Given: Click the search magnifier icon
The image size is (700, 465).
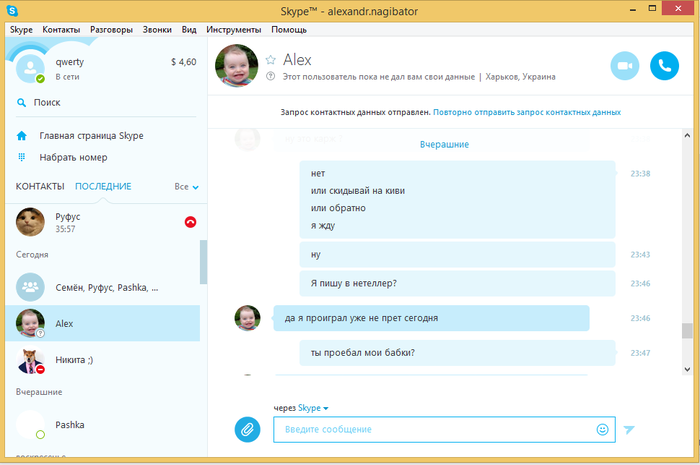Looking at the screenshot, I should tap(21, 103).
